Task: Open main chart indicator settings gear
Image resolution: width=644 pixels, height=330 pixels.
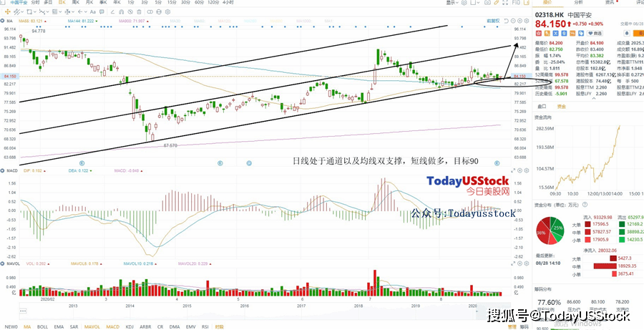Action: pyautogui.click(x=527, y=21)
